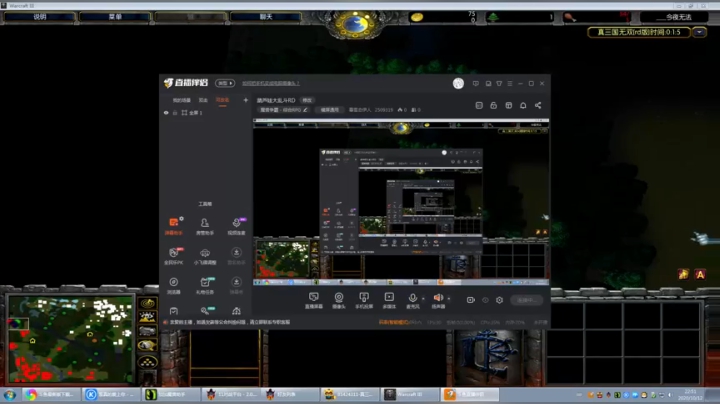
Task: Switch to Warcraft III taskbar item
Action: [410, 394]
